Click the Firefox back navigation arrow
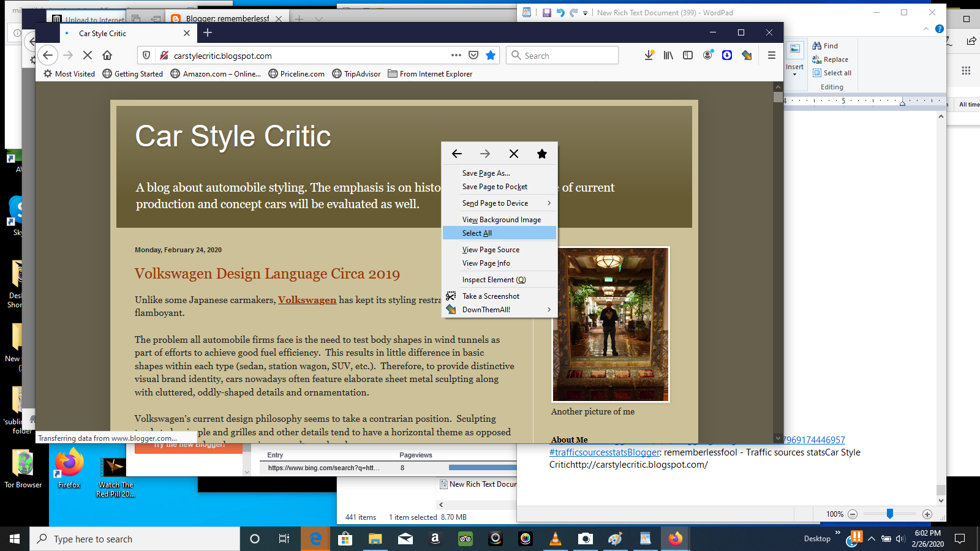Image resolution: width=980 pixels, height=551 pixels. click(x=48, y=55)
